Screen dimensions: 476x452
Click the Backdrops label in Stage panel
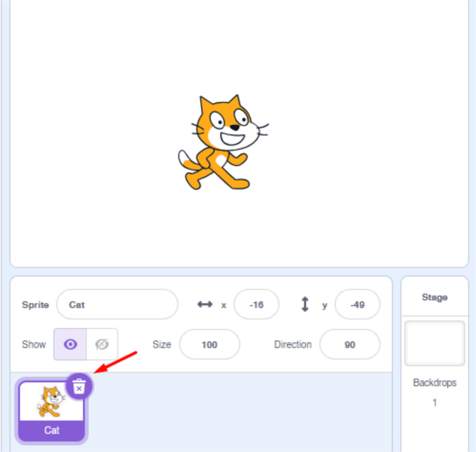pos(435,382)
